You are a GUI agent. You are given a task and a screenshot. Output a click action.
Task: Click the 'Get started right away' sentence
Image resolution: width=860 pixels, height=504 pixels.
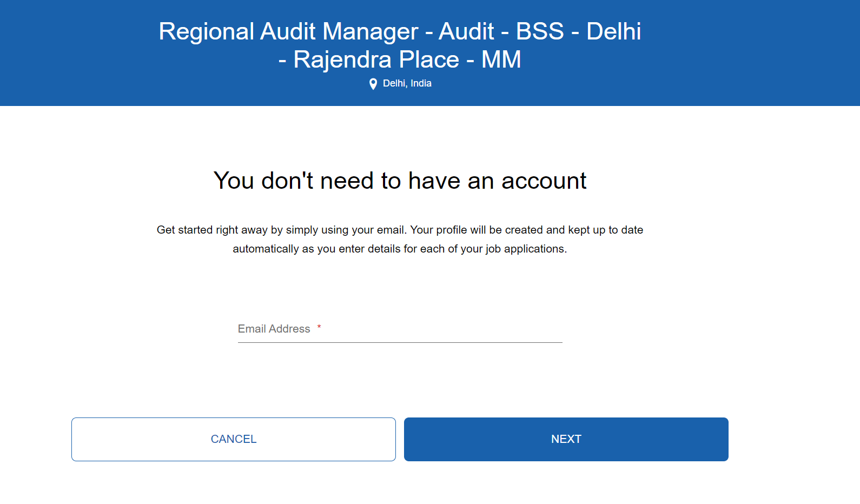[x=282, y=230]
